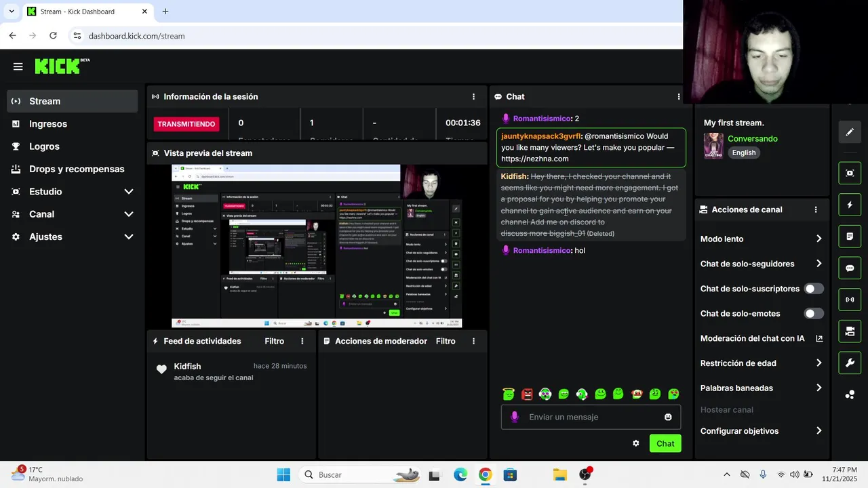Image resolution: width=868 pixels, height=488 pixels.
Task: Click Filtro in Acciones de moderador
Action: [x=446, y=342]
